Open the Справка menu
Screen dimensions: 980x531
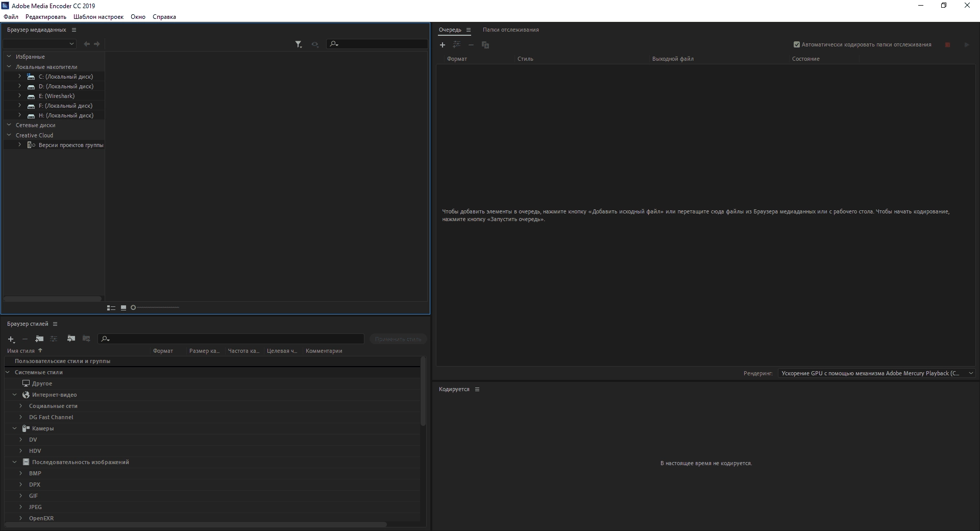tap(164, 17)
